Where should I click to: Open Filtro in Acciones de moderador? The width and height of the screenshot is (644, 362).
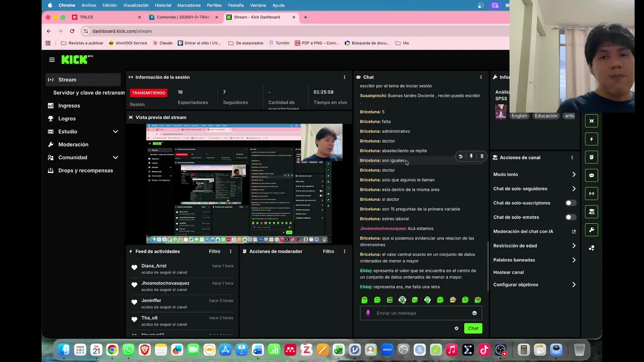(329, 251)
